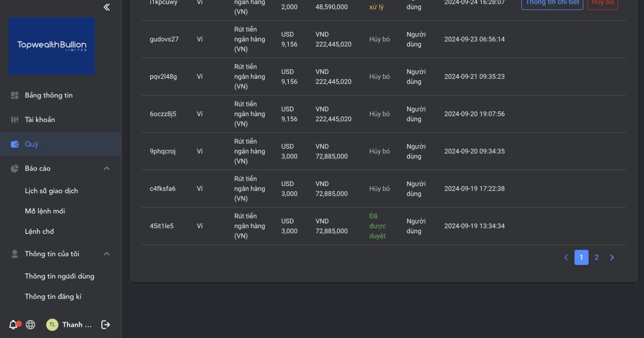Collapse the sidebar with the double-chevron icon
Viewport: 644px width, 338px height.
[x=107, y=7]
